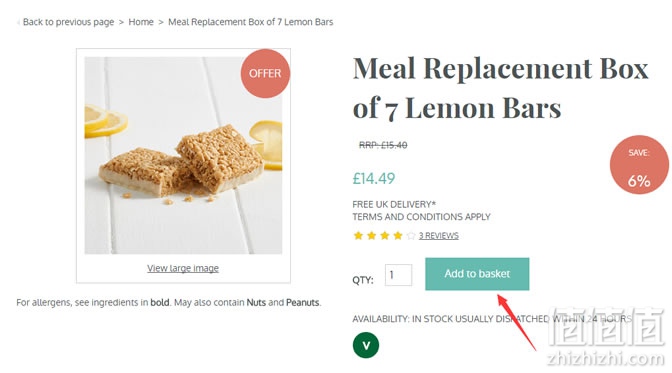The image size is (672, 373).
Task: Click the SAVE 6% discount badge
Action: coord(639,165)
